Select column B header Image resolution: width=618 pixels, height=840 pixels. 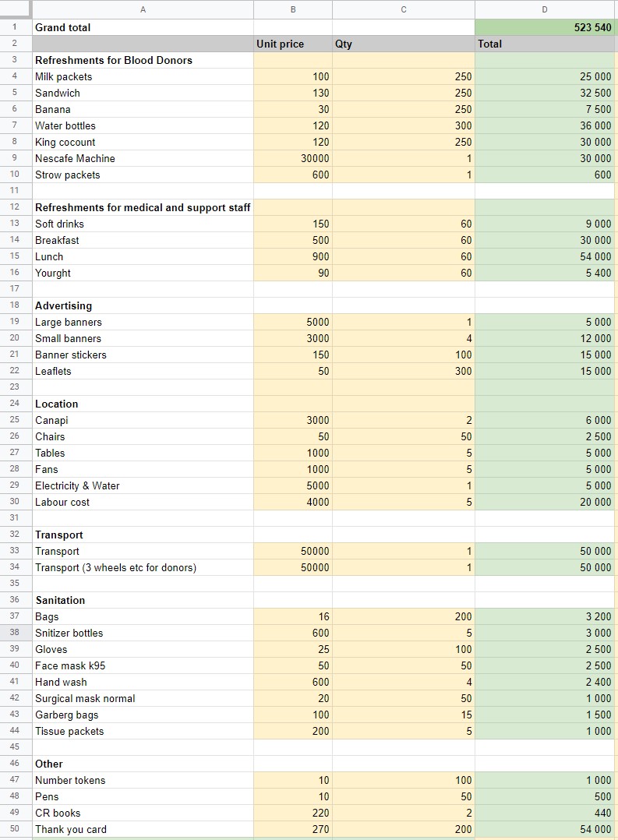(x=293, y=9)
